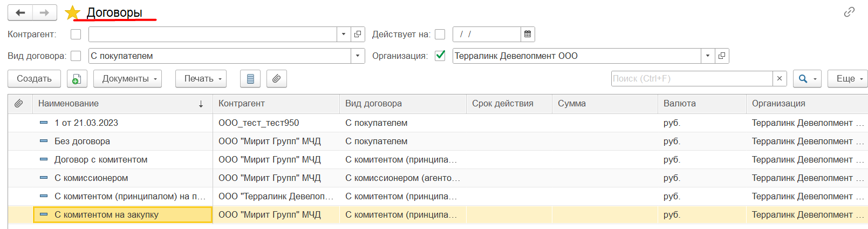Enable the Вид договора filter checkbox

[76, 56]
